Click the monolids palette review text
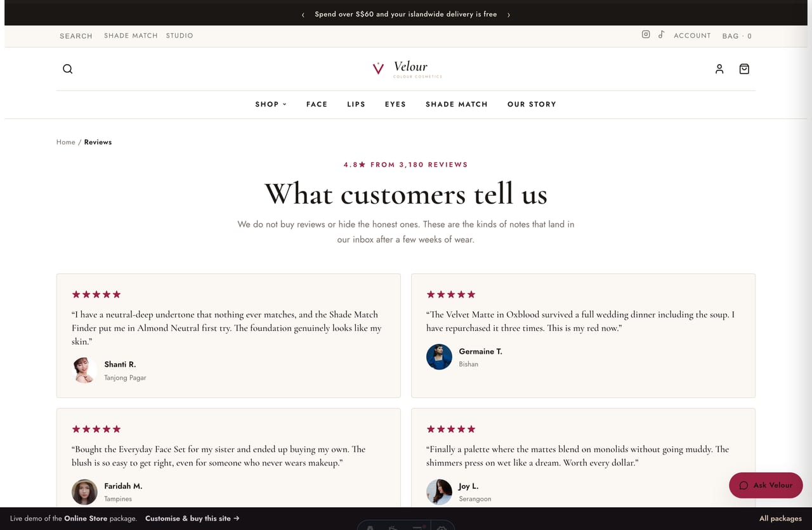 pyautogui.click(x=577, y=456)
